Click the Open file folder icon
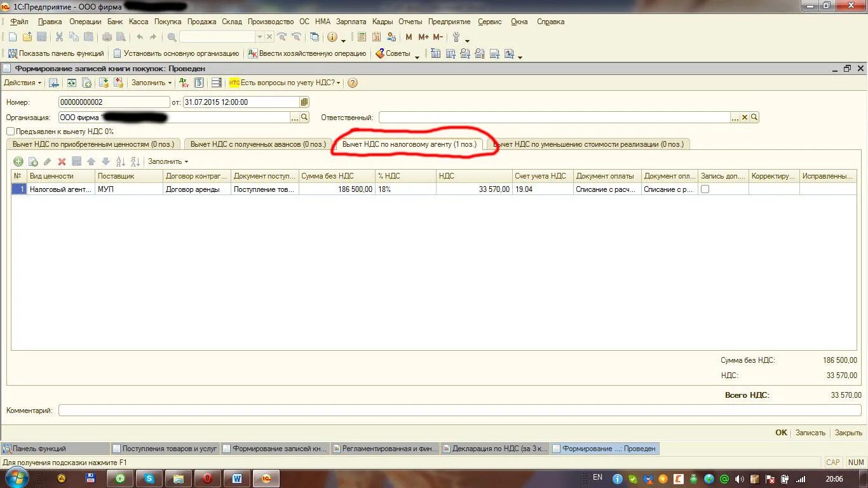Viewport: 868px width, 488px height. [27, 37]
